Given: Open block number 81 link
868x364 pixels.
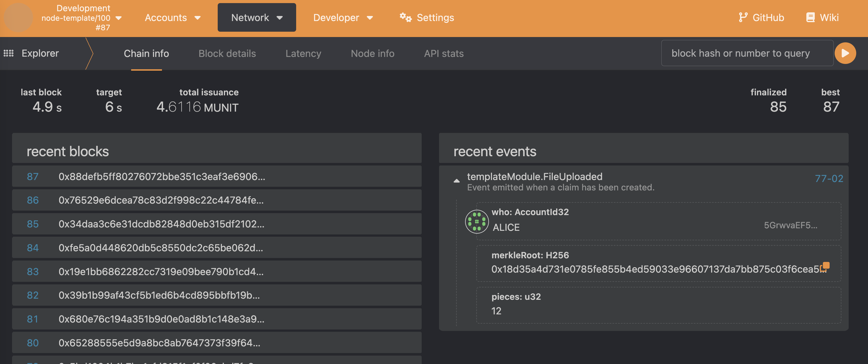Looking at the screenshot, I should click(x=33, y=319).
